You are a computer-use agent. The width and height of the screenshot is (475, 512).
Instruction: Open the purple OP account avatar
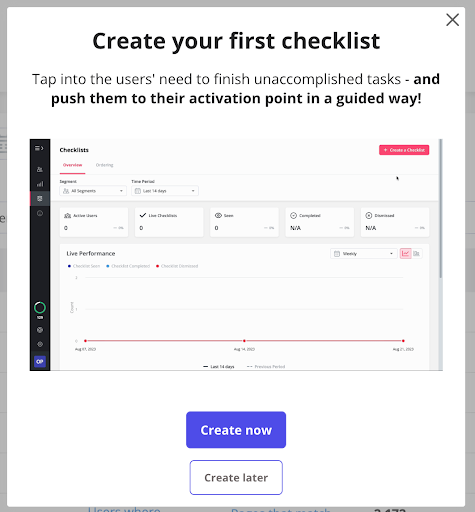point(40,361)
